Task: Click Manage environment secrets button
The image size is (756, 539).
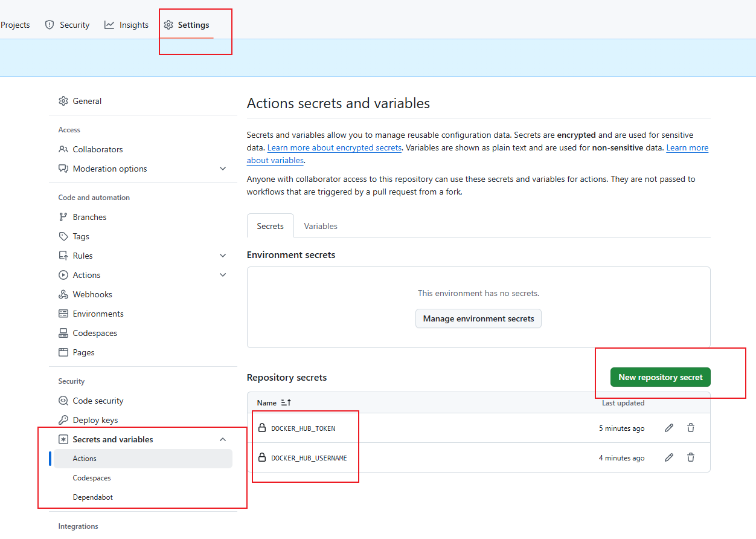Action: click(478, 318)
